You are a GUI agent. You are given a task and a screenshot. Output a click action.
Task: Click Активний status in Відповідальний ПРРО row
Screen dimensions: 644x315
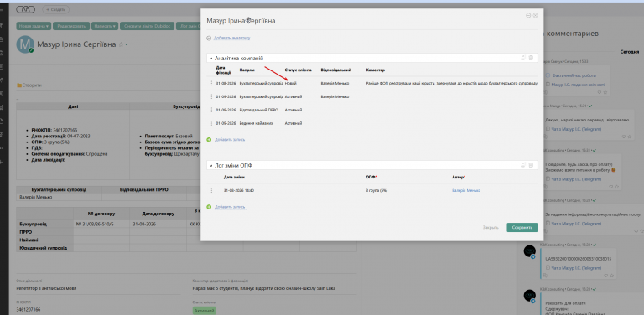coord(293,110)
